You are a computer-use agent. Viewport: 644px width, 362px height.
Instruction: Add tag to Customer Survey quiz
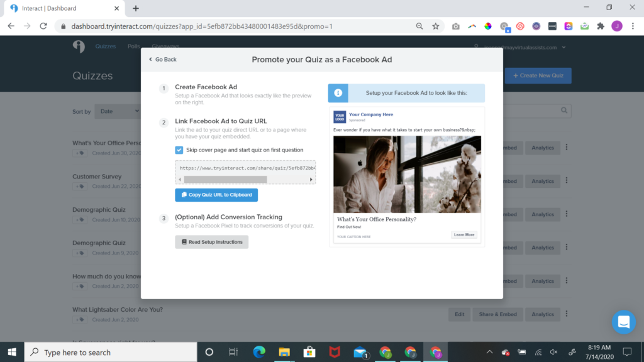coord(80,186)
